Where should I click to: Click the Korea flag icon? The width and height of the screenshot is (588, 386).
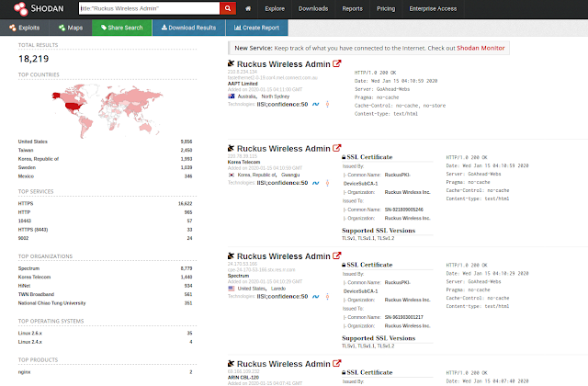point(232,175)
